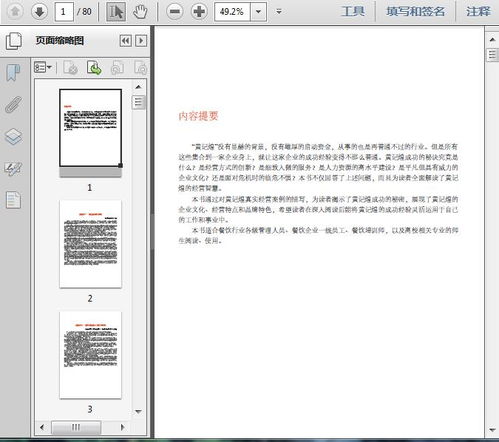Viewport: 499px width, 442px height.
Task: Open thumbnail options menu dropdown
Action: 43,68
